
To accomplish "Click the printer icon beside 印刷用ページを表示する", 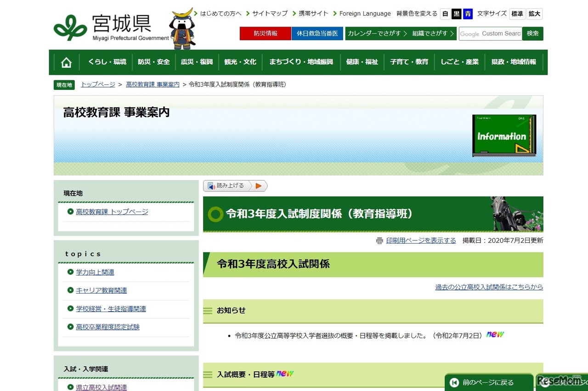I will pos(379,240).
